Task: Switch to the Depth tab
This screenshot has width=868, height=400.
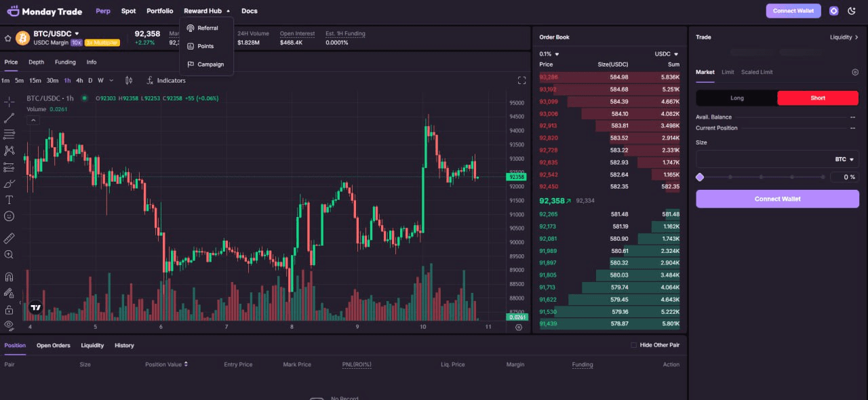Action: point(36,62)
